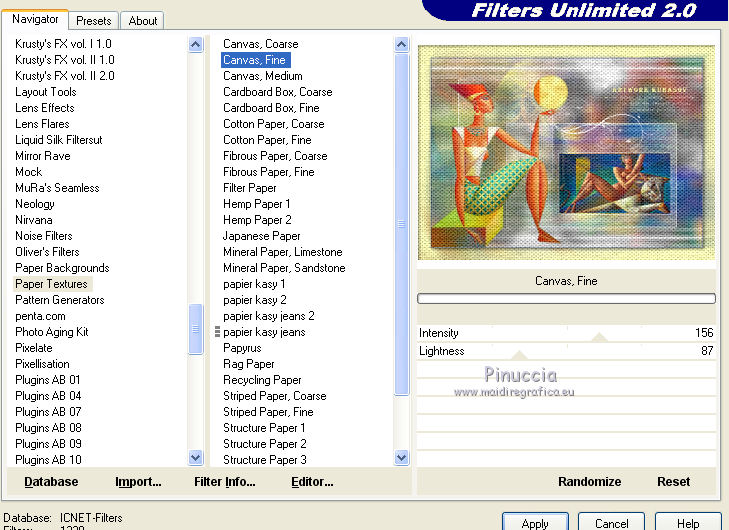The height and width of the screenshot is (530, 729).
Task: Launch the Editor... button
Action: pyautogui.click(x=312, y=482)
